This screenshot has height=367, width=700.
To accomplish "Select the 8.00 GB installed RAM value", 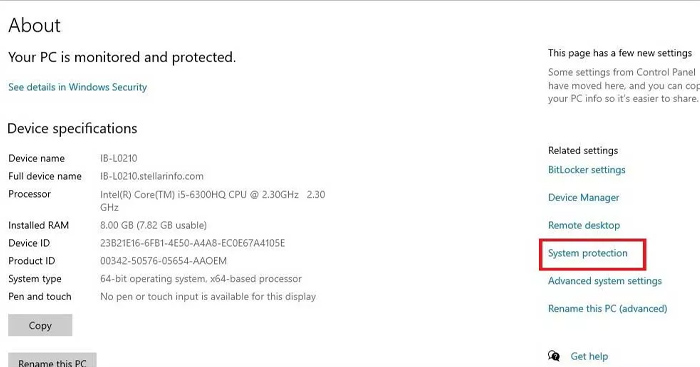I will (x=153, y=225).
